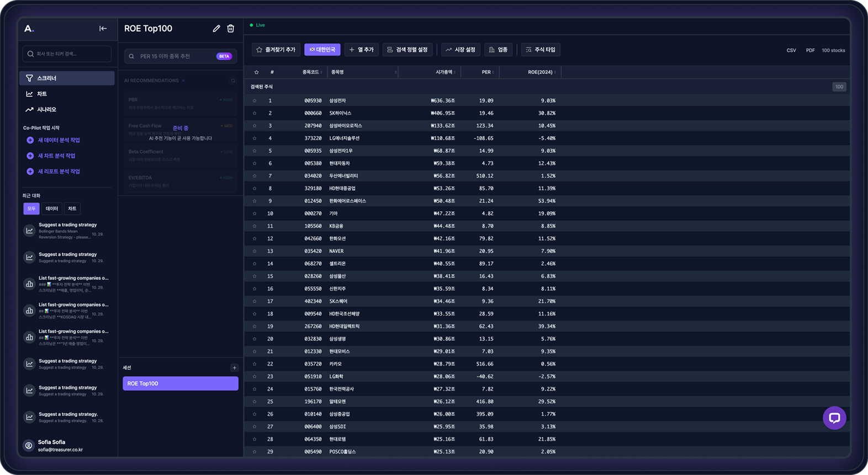Toggle favorite star for 삼성전자 row
Image resolution: width=868 pixels, height=475 pixels.
click(x=255, y=101)
